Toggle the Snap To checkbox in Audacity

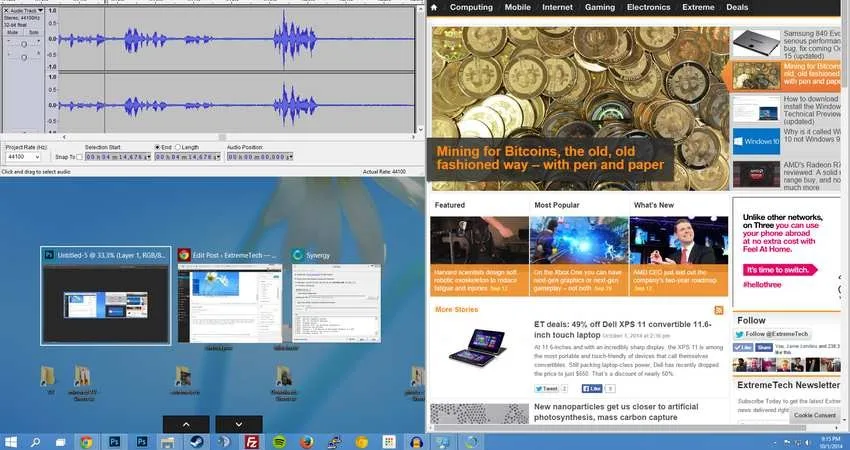80,157
